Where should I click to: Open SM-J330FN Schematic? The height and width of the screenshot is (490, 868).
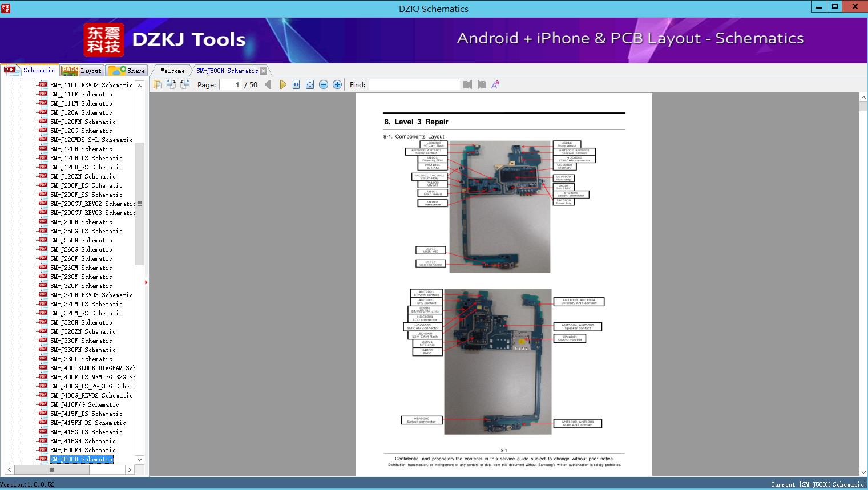tap(83, 350)
